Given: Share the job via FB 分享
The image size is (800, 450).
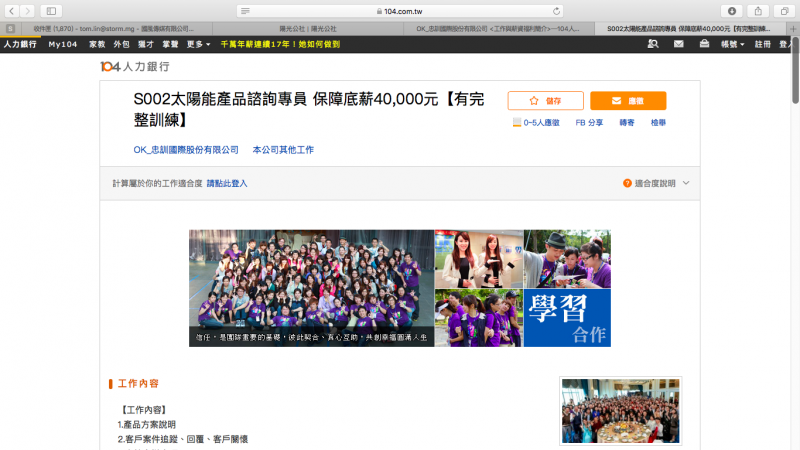Looking at the screenshot, I should click(589, 122).
